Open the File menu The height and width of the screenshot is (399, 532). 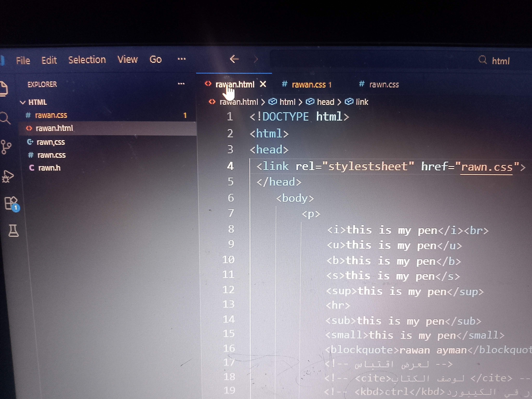pyautogui.click(x=23, y=60)
